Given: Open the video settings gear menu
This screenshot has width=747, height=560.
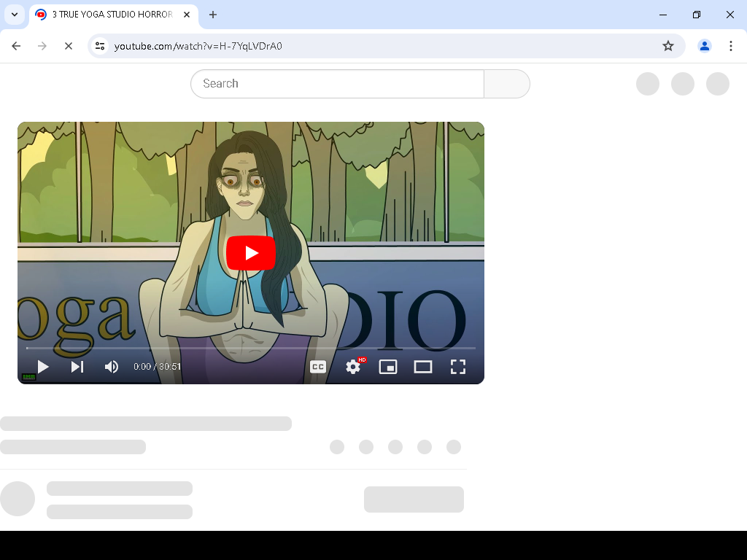Looking at the screenshot, I should 353,367.
